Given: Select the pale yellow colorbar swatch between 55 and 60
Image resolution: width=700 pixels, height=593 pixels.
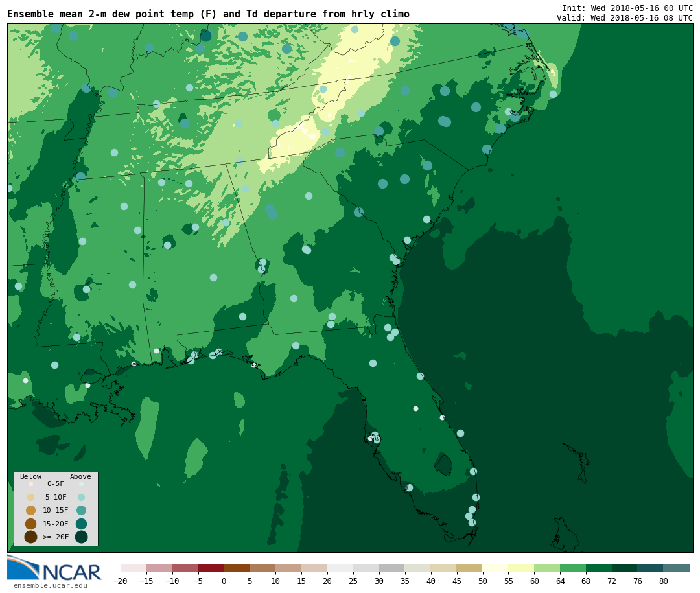Looking at the screenshot, I should 521,568.
